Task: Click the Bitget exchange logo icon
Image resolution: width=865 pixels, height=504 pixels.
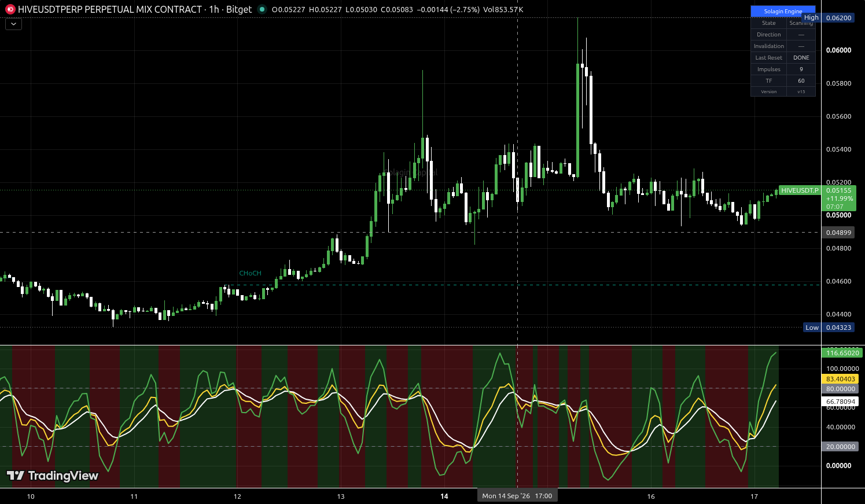Action: [x=10, y=9]
